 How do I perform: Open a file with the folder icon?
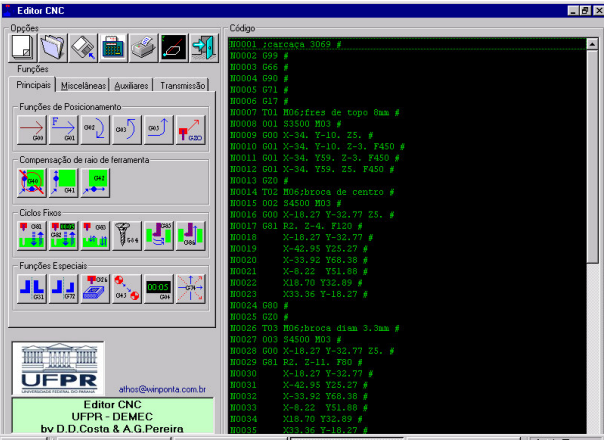point(53,48)
